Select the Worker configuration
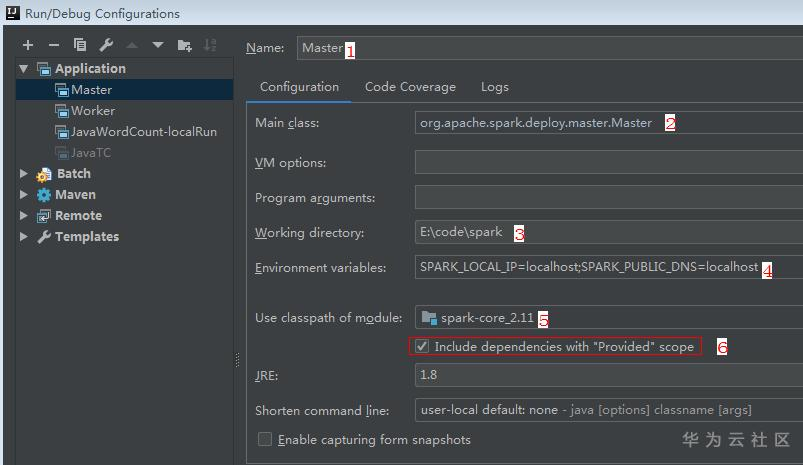803x465 pixels. [92, 110]
